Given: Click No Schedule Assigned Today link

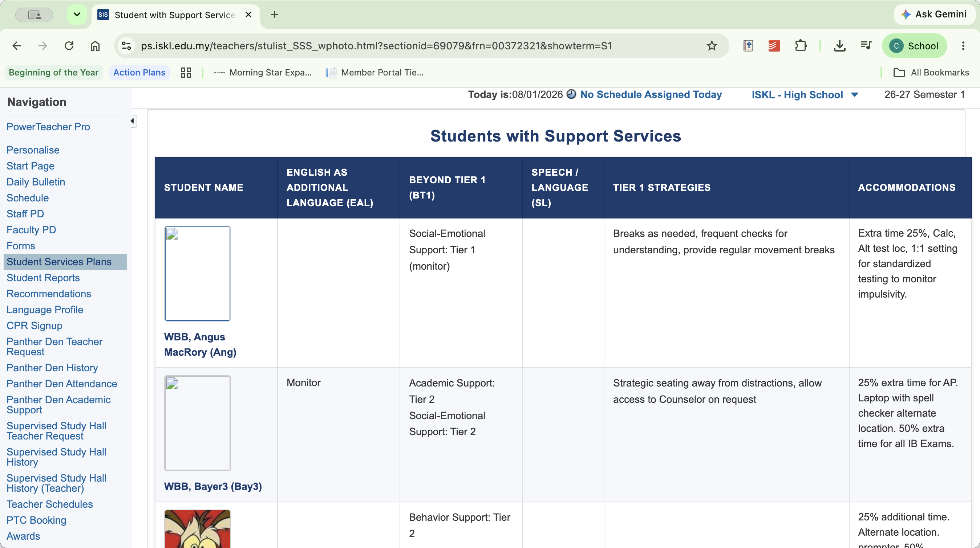Looking at the screenshot, I should click(651, 95).
